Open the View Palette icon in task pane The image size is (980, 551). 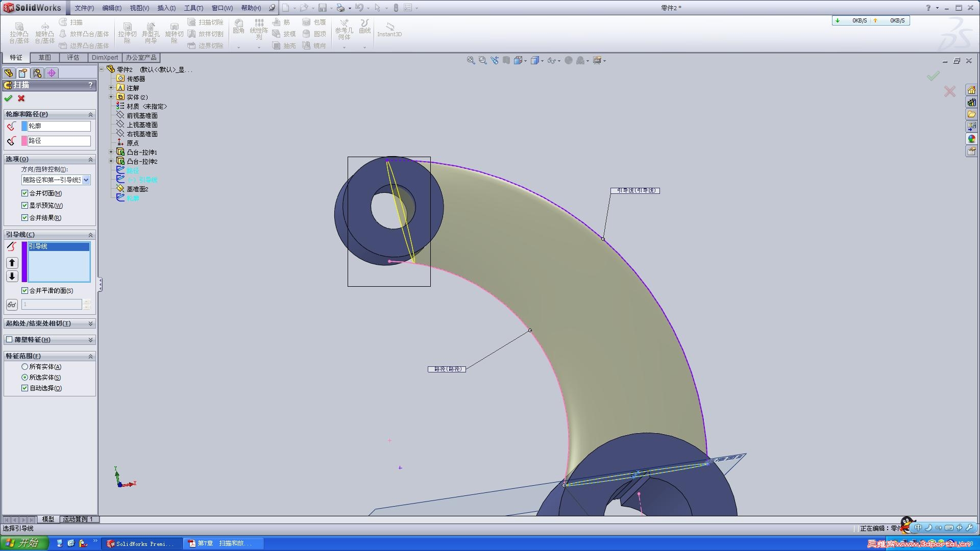(971, 127)
